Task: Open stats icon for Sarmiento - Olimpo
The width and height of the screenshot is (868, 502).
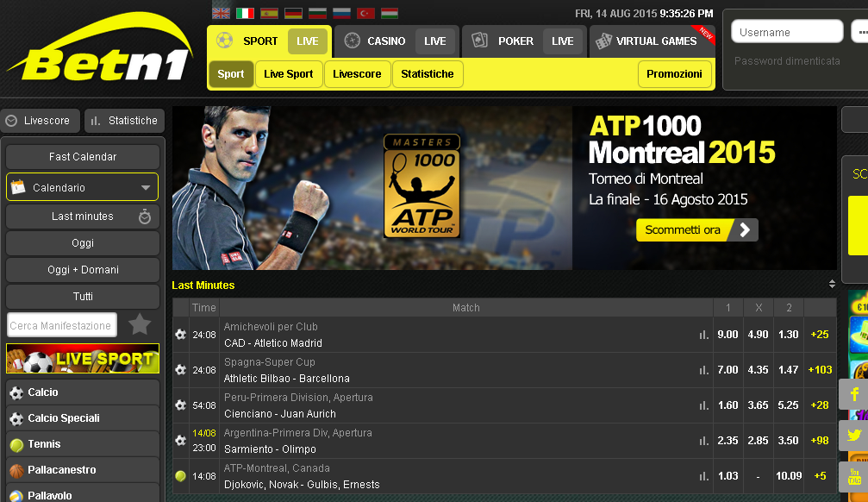Action: (x=703, y=441)
